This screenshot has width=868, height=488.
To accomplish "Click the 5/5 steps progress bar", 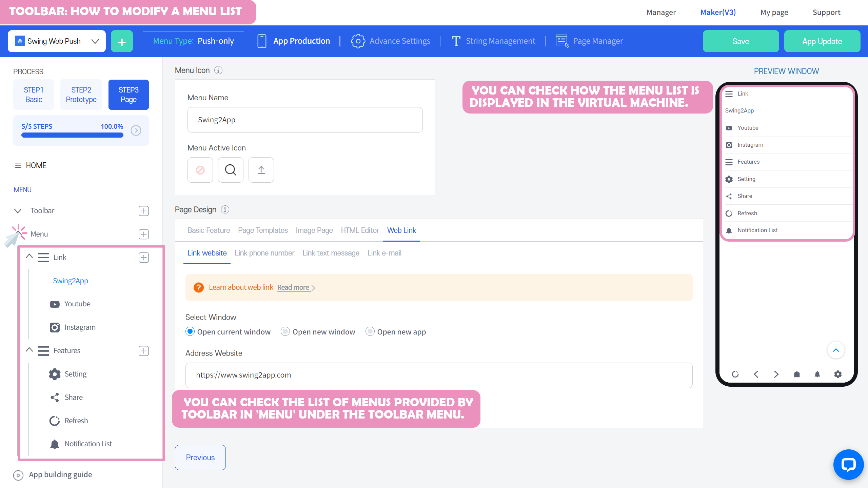I will (72, 135).
